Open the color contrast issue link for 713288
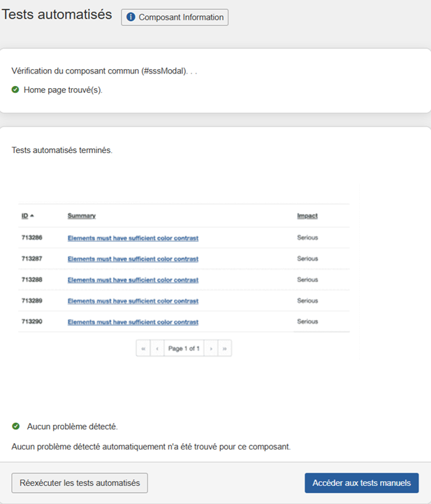The height and width of the screenshot is (504, 431). pos(133,280)
